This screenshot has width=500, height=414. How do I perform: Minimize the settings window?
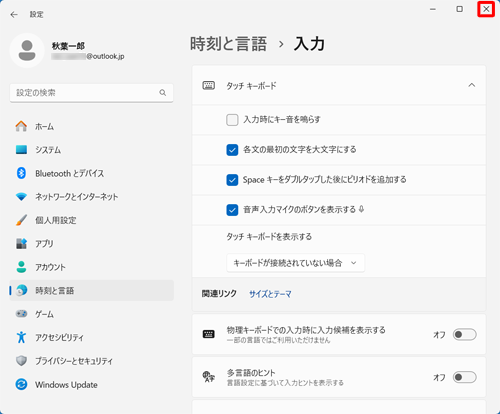pos(433,9)
